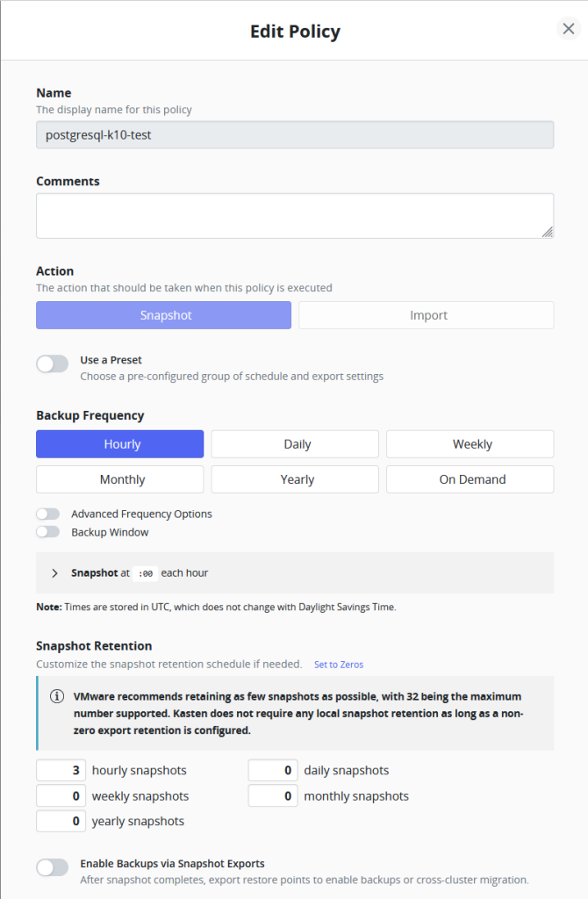Image resolution: width=588 pixels, height=899 pixels.
Task: Choose Daily backup frequency
Action: point(295,444)
